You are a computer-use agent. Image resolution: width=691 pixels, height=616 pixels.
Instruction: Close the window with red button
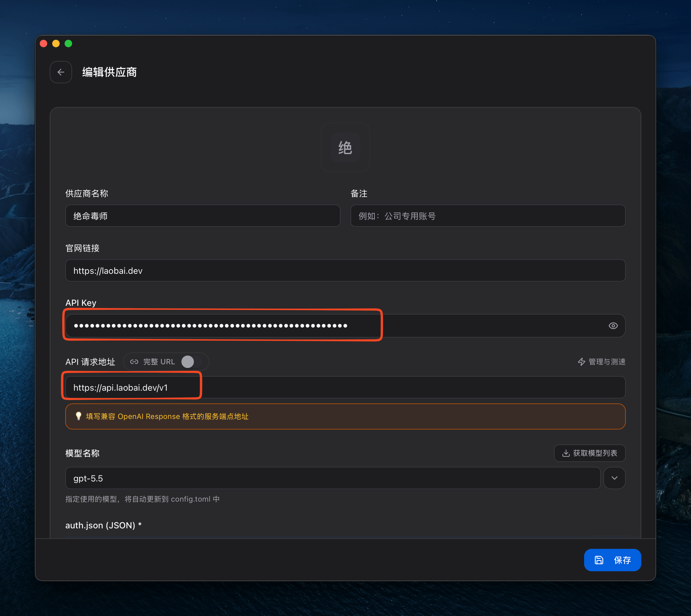pos(43,44)
